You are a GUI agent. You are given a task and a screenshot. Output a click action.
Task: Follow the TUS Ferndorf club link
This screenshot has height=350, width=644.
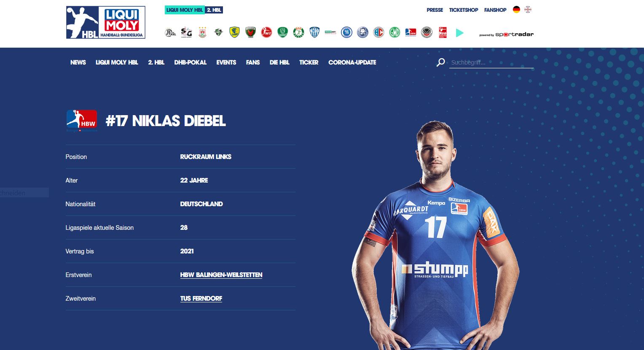[x=201, y=299]
